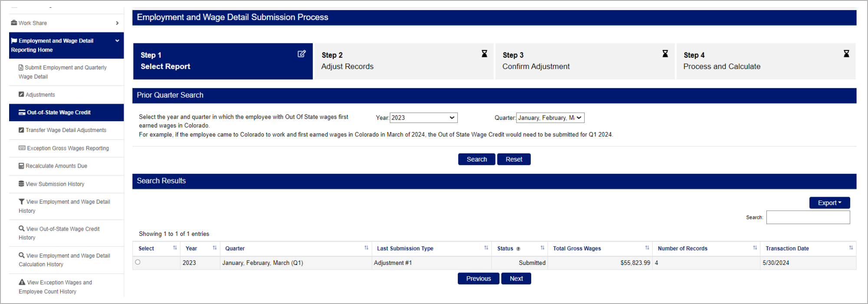Click the Exception Wages warning triangle icon
The width and height of the screenshot is (868, 304).
22,282
